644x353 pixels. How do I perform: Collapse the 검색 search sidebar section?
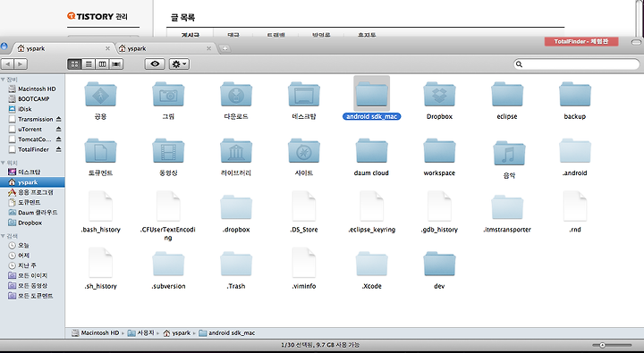[3, 236]
